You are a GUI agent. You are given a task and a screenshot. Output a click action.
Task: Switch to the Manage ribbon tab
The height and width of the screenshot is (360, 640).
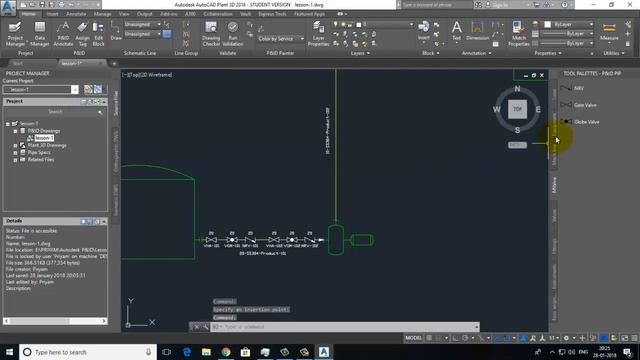click(102, 14)
